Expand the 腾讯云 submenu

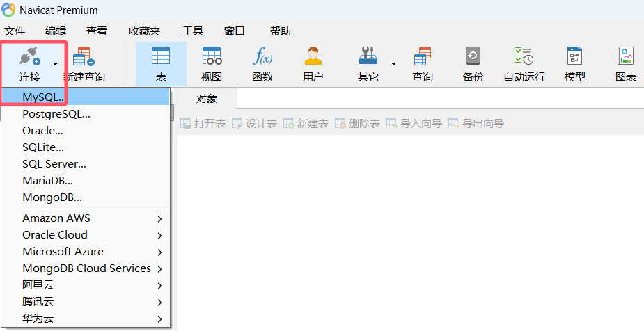point(86,302)
